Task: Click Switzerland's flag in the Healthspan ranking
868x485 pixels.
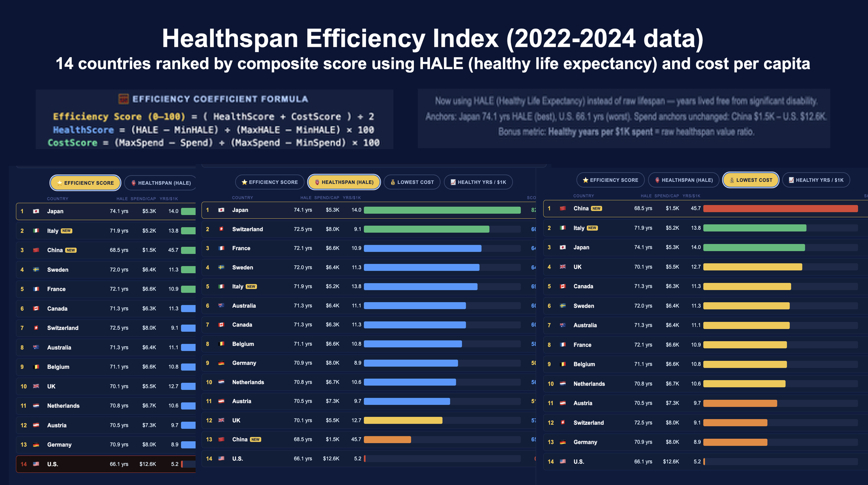Action: coord(221,229)
